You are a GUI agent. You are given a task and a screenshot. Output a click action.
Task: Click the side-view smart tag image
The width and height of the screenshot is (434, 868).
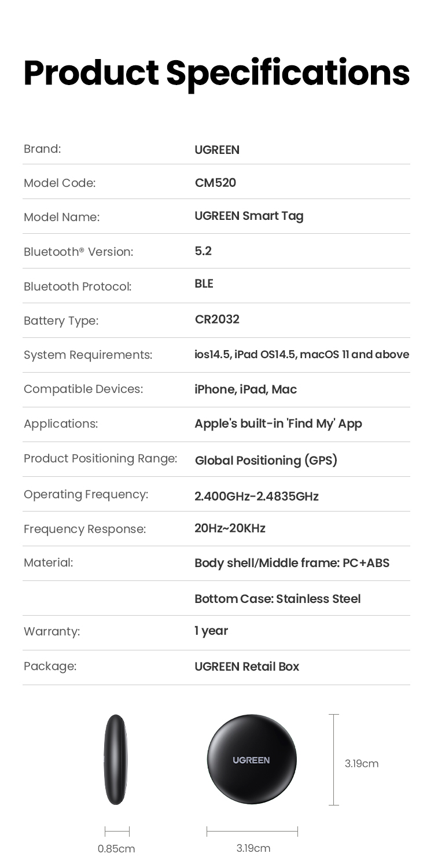click(115, 760)
